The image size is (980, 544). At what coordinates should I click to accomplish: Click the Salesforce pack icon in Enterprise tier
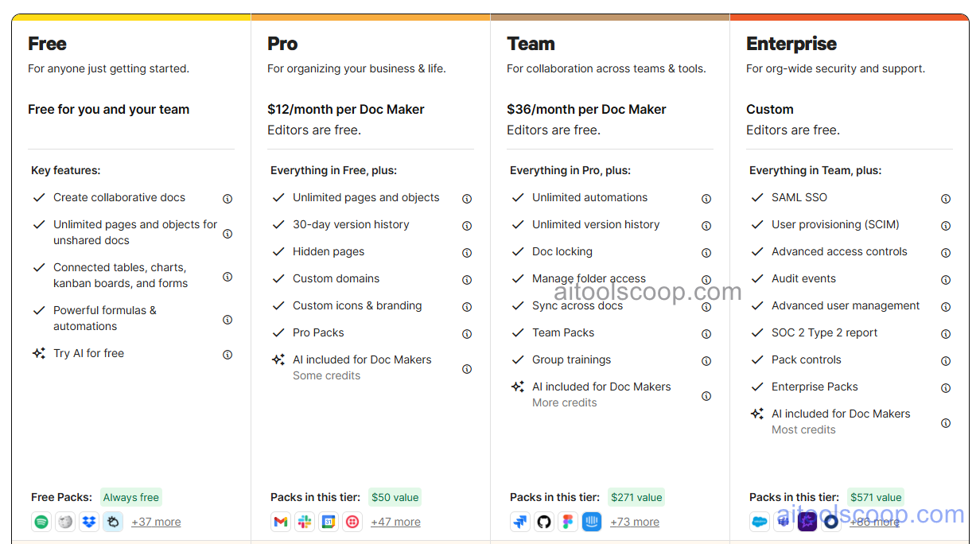click(x=759, y=522)
